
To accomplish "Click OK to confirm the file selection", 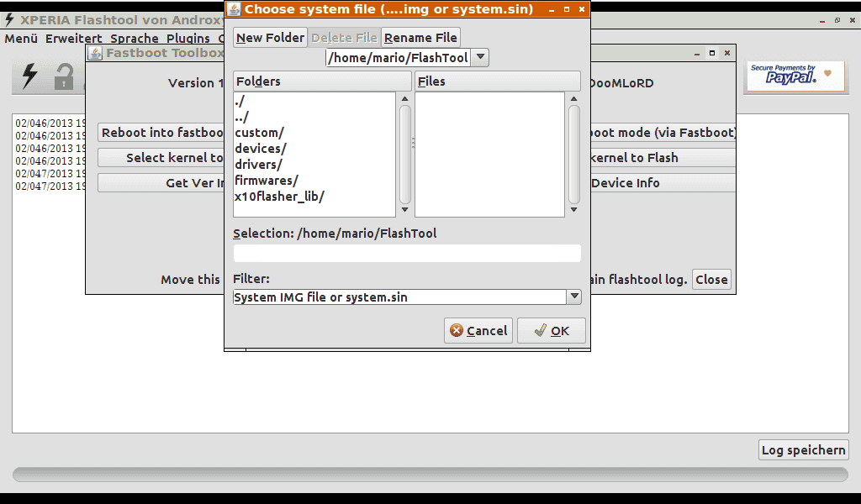I will 552,331.
